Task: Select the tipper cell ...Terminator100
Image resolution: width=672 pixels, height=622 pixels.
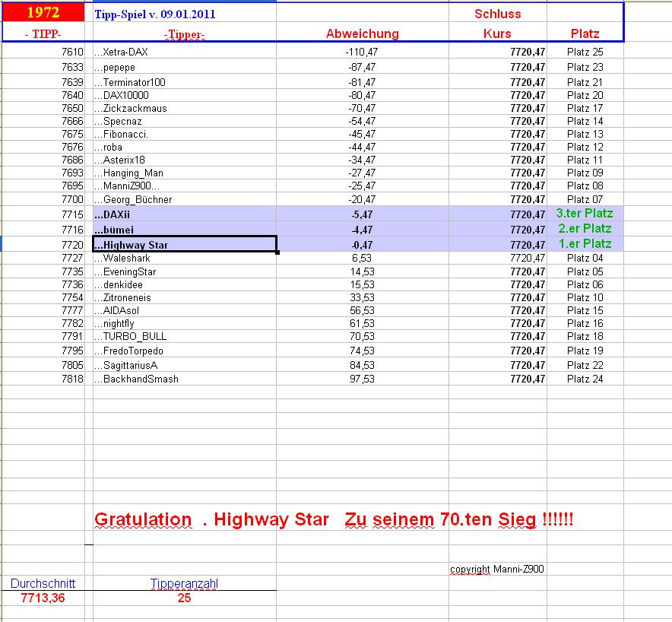Action: pos(185,82)
